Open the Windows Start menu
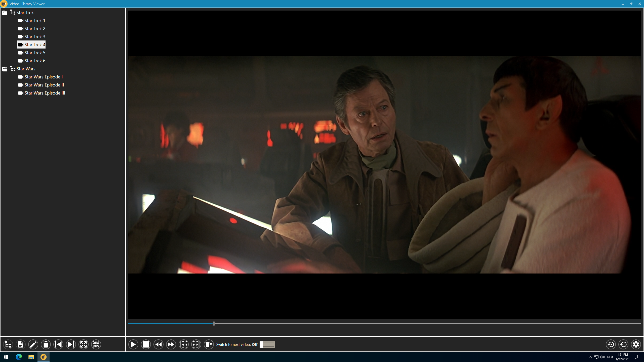644x362 pixels. click(x=6, y=357)
